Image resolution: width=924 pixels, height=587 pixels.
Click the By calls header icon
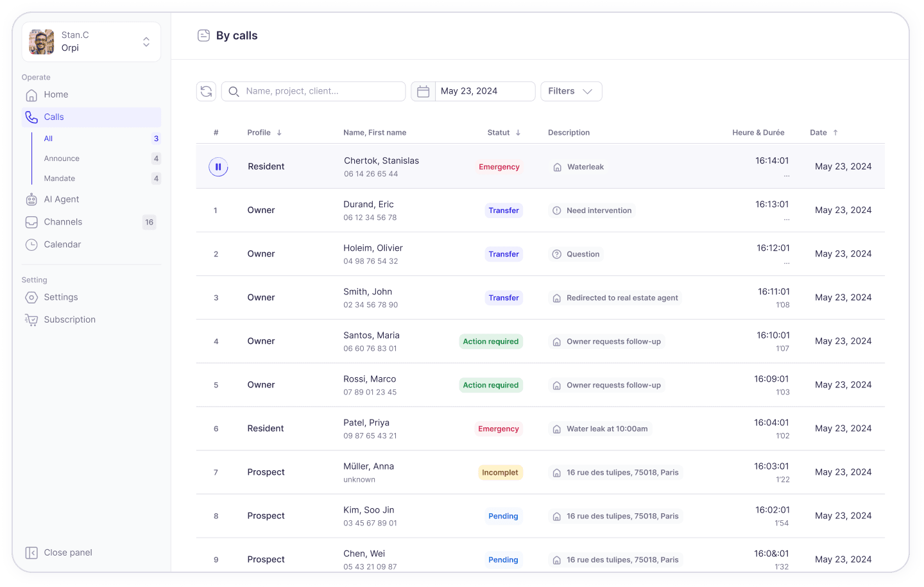[203, 35]
